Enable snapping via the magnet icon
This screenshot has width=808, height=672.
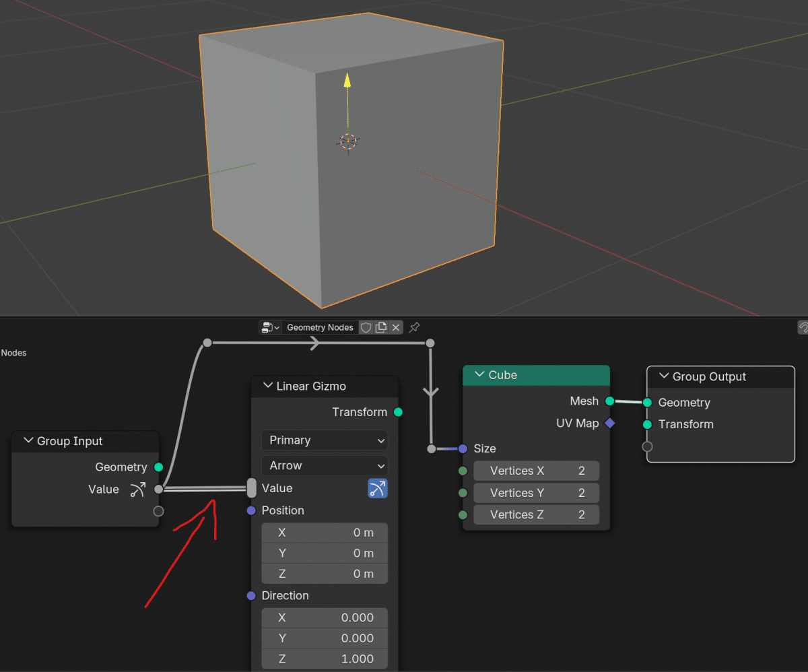tap(803, 327)
